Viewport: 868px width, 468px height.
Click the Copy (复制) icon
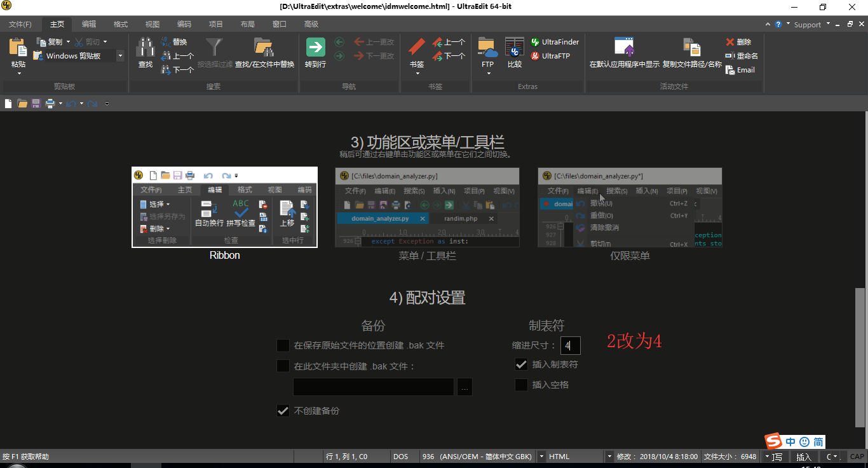coord(41,42)
